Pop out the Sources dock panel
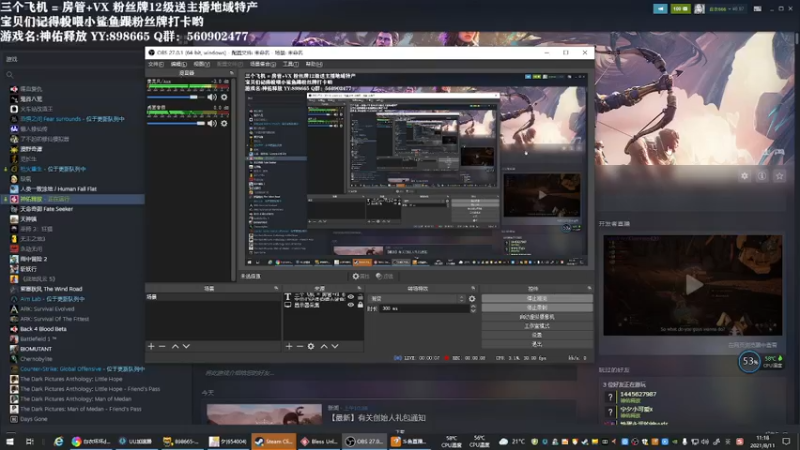This screenshot has width=800, height=450. pyautogui.click(x=359, y=288)
